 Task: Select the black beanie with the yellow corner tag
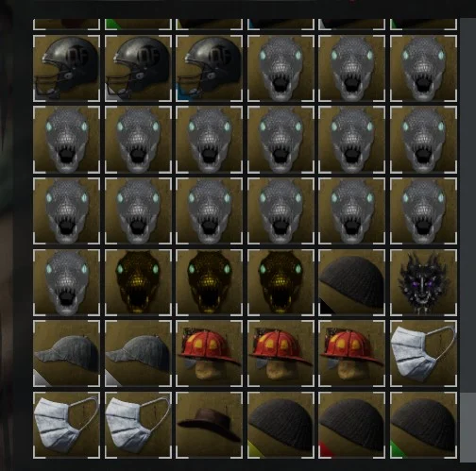coord(280,425)
